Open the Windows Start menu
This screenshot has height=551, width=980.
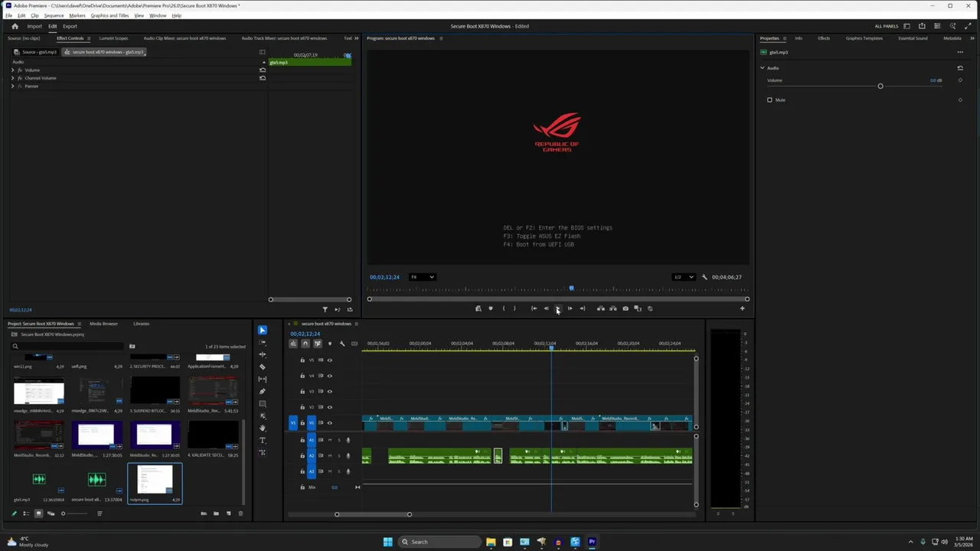click(387, 542)
